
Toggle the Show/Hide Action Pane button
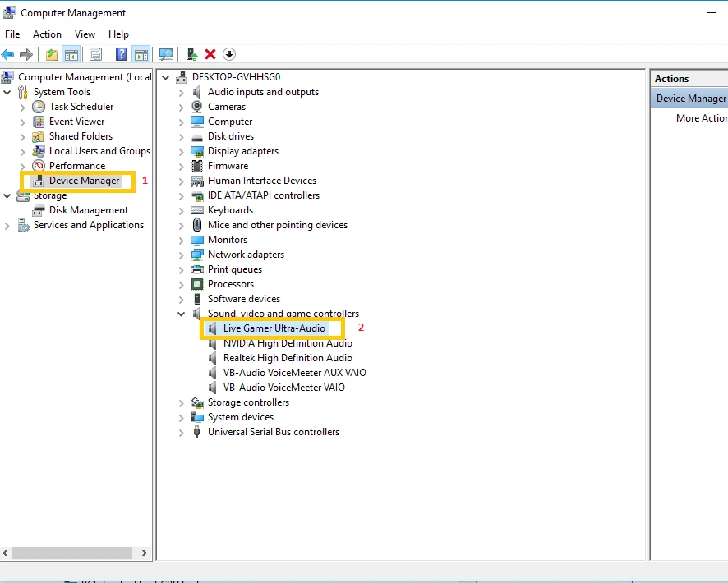(x=141, y=54)
